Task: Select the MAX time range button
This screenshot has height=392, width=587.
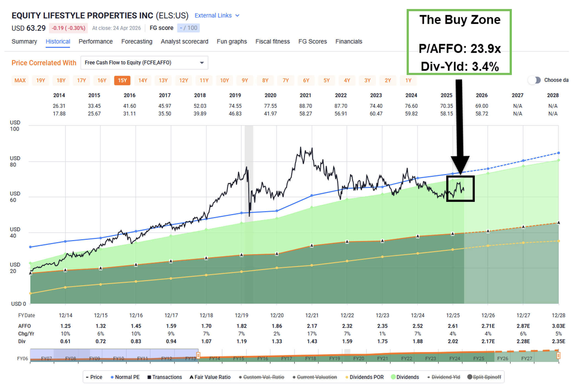Action: [x=20, y=80]
